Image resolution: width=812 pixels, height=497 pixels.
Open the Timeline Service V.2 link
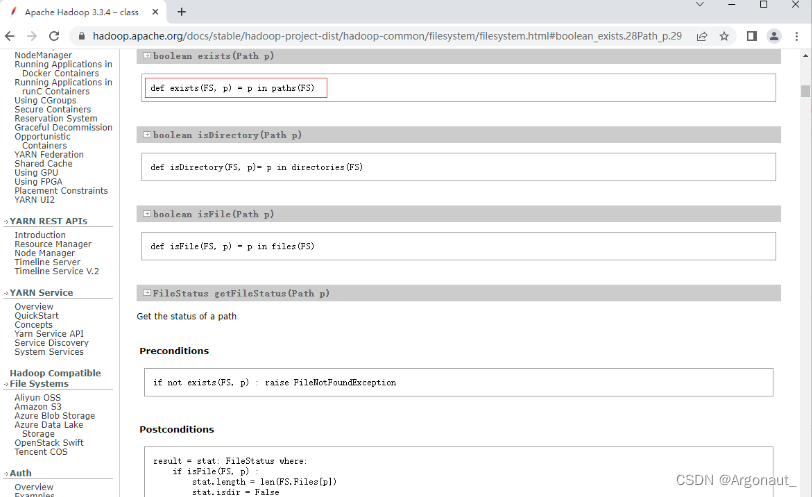pos(56,271)
